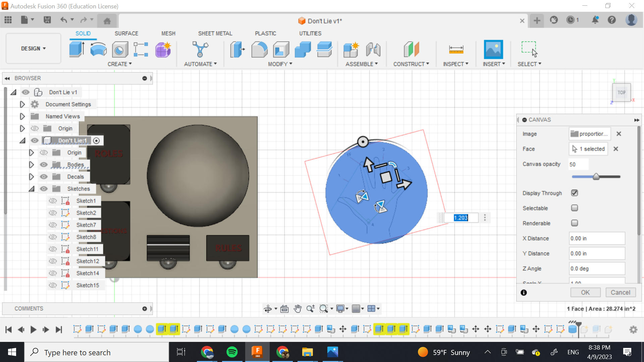The width and height of the screenshot is (644, 362).
Task: Cancel the Canvas dialog
Action: point(620,292)
